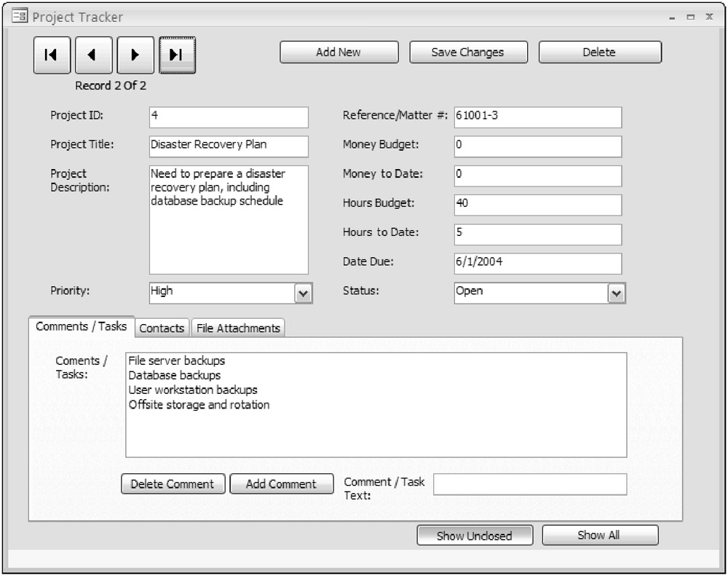Click the Add Comment button
This screenshot has height=576, width=728.
tap(281, 484)
